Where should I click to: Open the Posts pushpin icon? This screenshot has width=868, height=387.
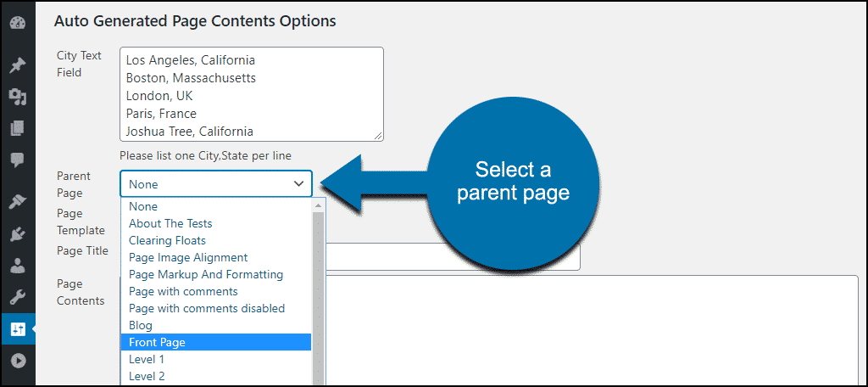pyautogui.click(x=18, y=66)
